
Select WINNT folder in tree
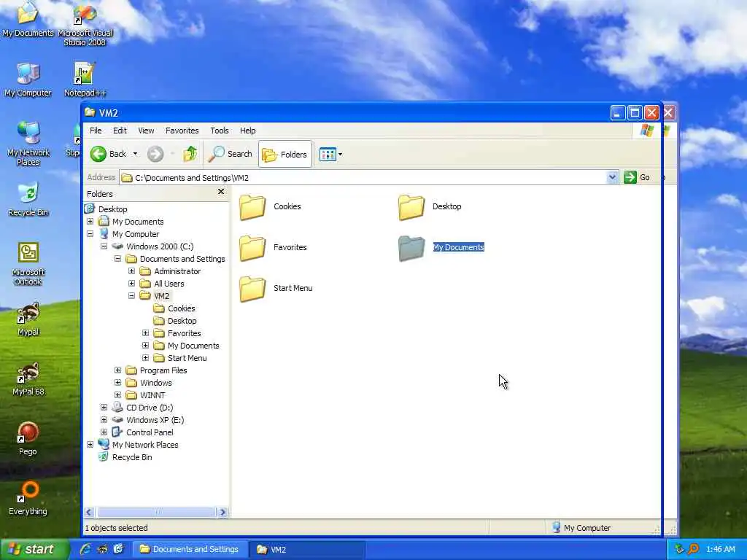point(152,395)
